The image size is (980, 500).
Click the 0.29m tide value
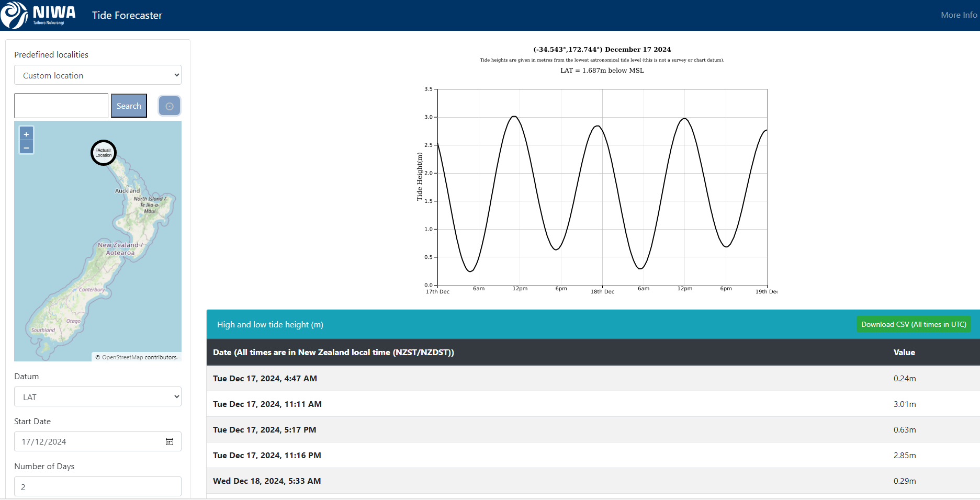(905, 481)
